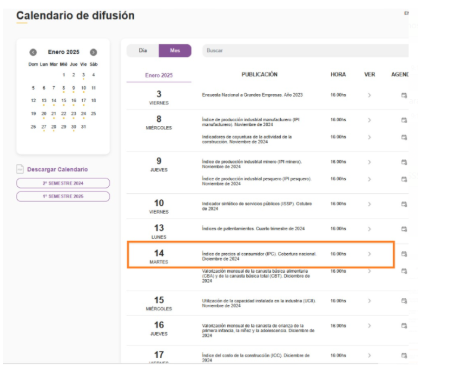
Task: Add Encuesta Nacional a Grandes Empresas to agenda
Action: [404, 95]
